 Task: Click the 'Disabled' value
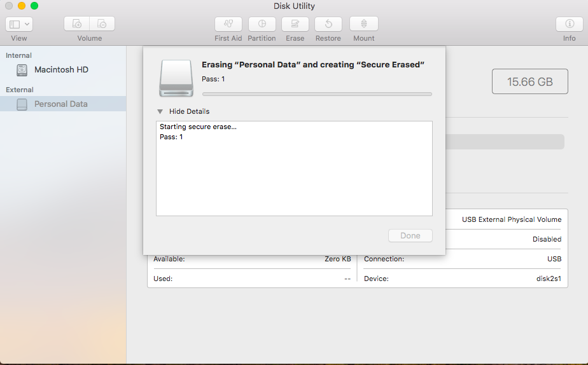click(547, 239)
